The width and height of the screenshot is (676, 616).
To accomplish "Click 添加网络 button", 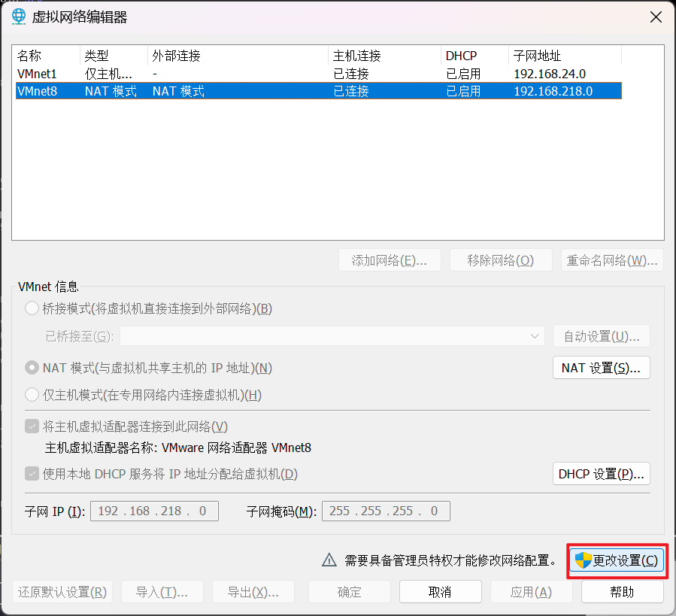I will click(390, 260).
